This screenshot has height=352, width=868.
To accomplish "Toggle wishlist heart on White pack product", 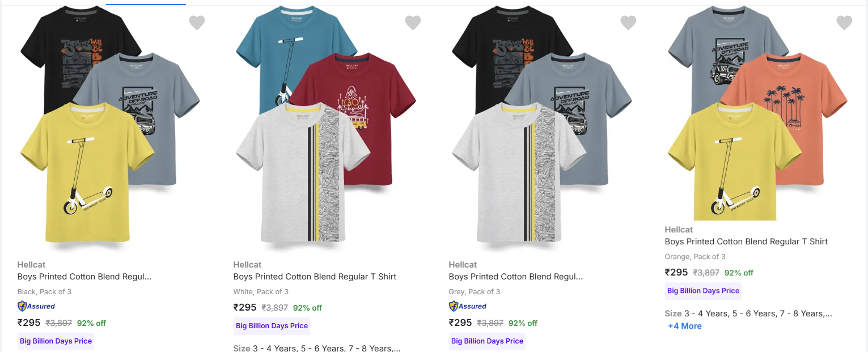I will [413, 23].
